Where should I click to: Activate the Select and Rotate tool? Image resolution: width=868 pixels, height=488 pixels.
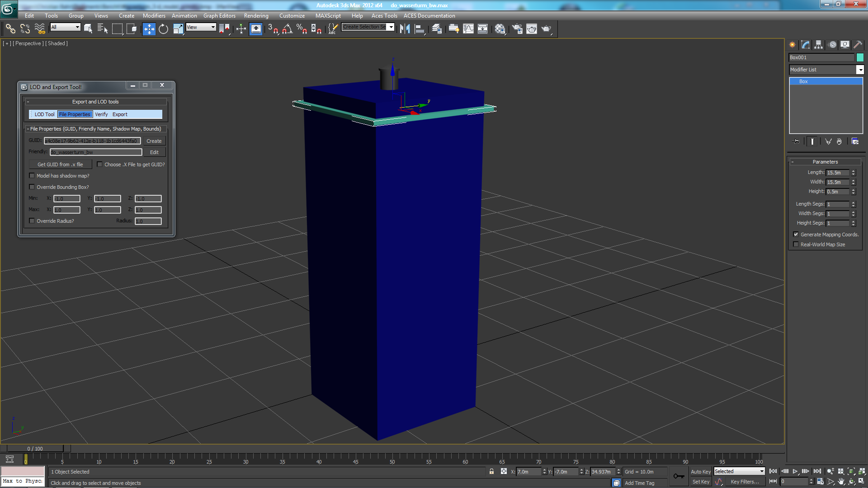click(163, 29)
